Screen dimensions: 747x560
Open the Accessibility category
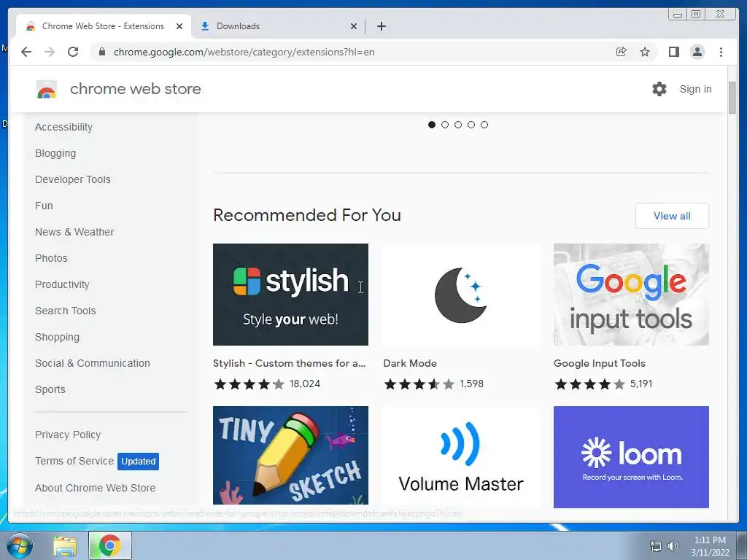64,127
